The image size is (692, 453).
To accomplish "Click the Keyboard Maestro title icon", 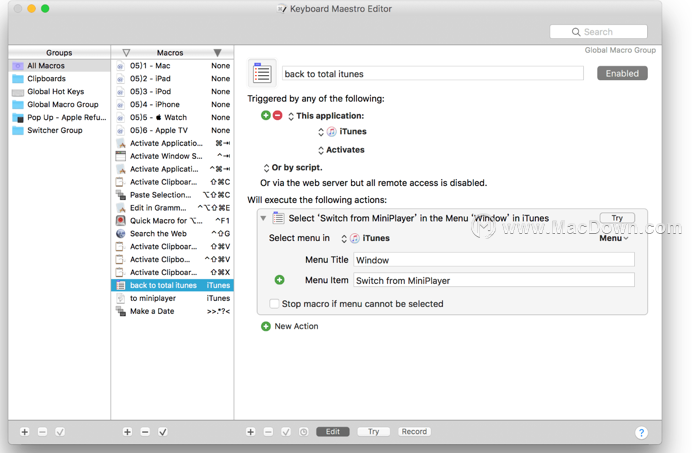I will (x=282, y=9).
